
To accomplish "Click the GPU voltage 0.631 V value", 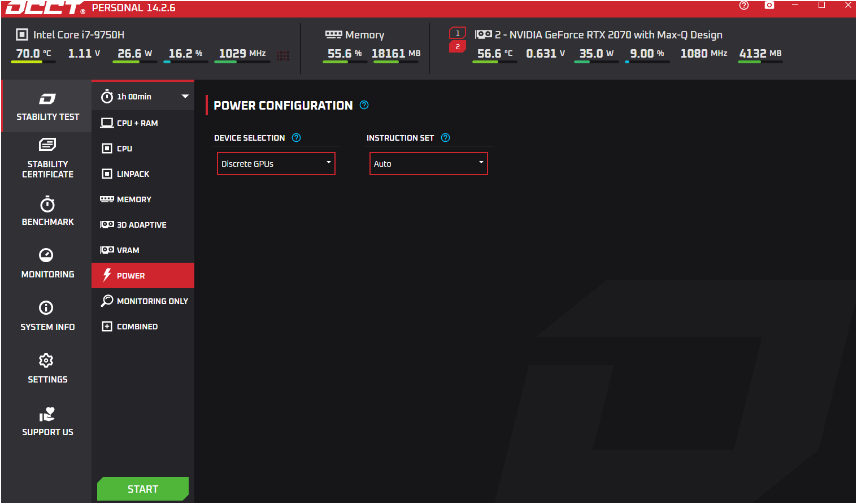I will point(546,53).
